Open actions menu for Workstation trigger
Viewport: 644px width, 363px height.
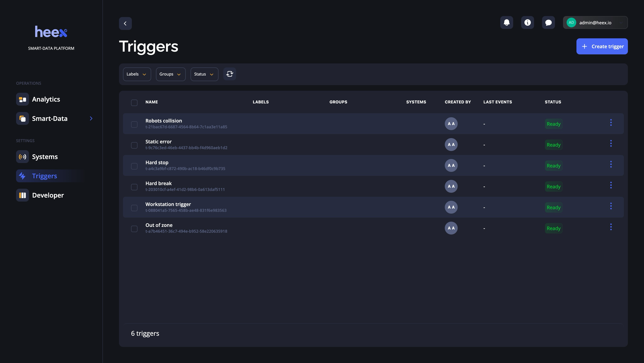click(611, 206)
